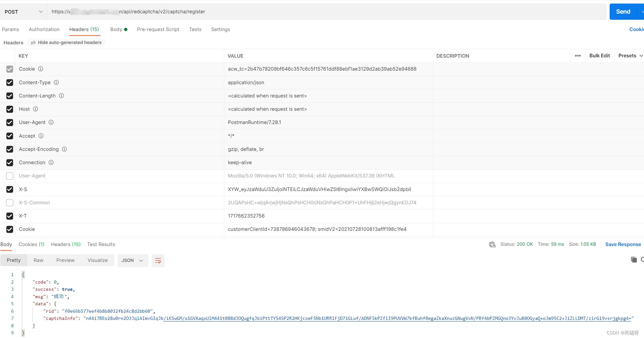This screenshot has height=338, width=644.
Task: Click the info icon beside checked User-Agent
Action: [51, 122]
